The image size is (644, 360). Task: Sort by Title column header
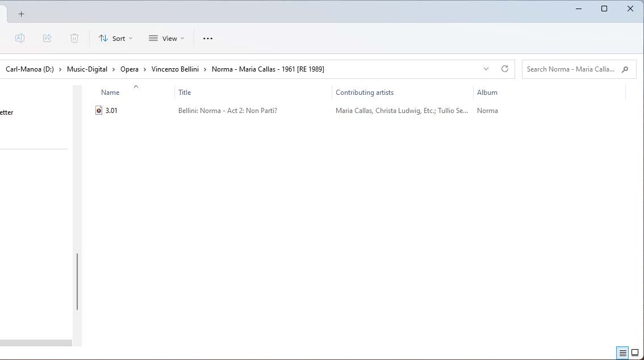click(185, 93)
